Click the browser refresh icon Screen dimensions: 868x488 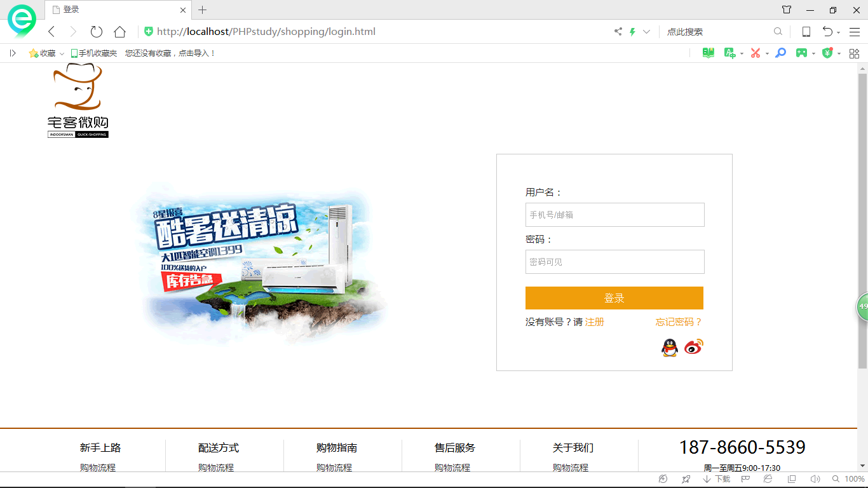[97, 32]
